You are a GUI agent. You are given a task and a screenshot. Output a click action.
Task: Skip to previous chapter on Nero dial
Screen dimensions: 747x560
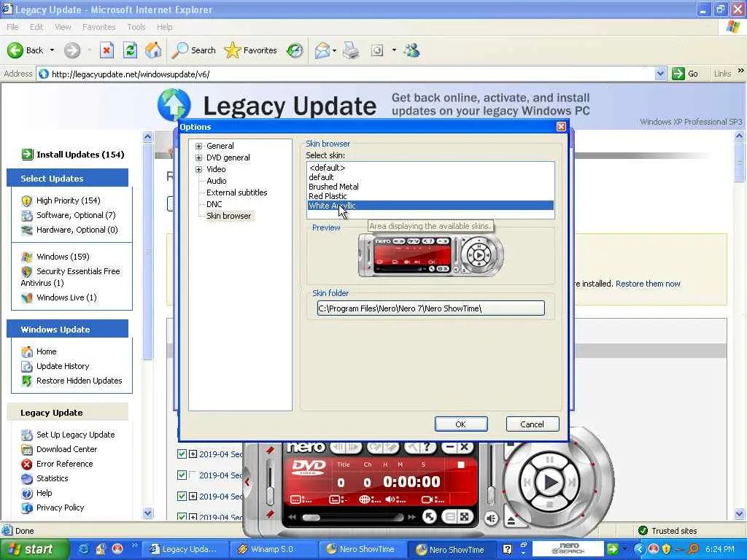pyautogui.click(x=527, y=482)
